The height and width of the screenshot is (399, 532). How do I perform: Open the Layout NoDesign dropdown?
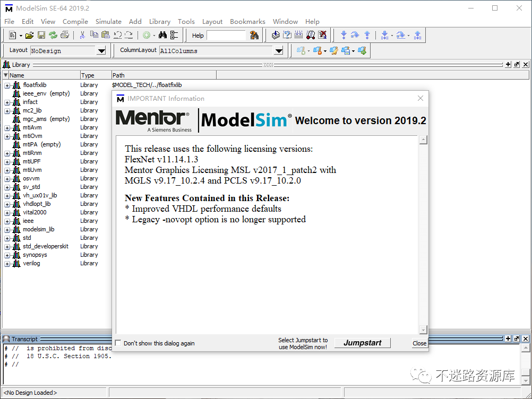point(101,51)
